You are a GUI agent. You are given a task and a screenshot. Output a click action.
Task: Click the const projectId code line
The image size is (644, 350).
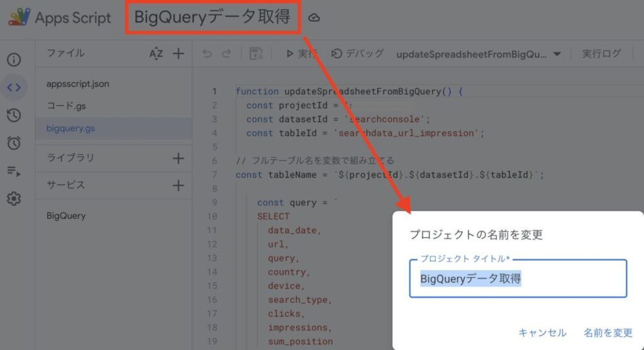tap(299, 105)
